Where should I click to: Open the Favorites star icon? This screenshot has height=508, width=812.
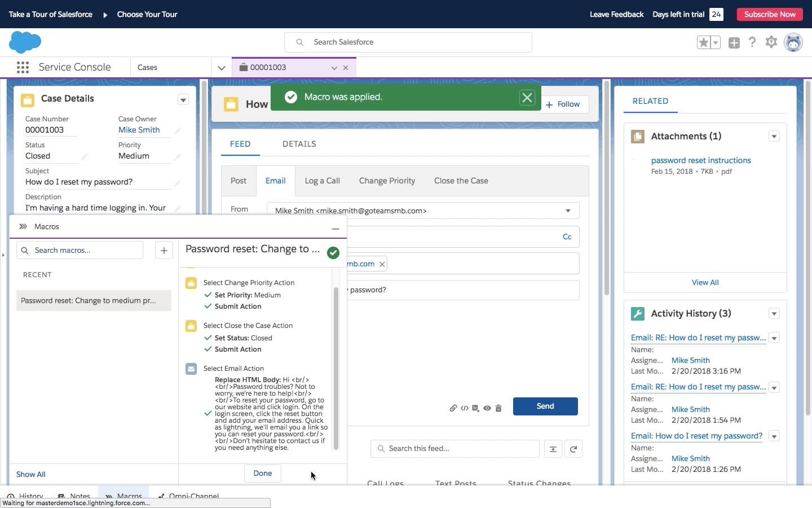coord(703,42)
